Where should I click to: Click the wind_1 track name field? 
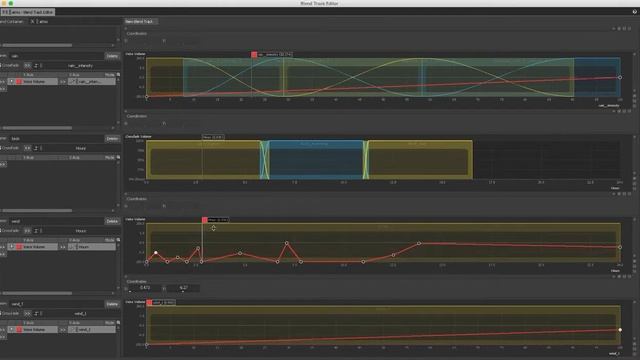[56, 304]
